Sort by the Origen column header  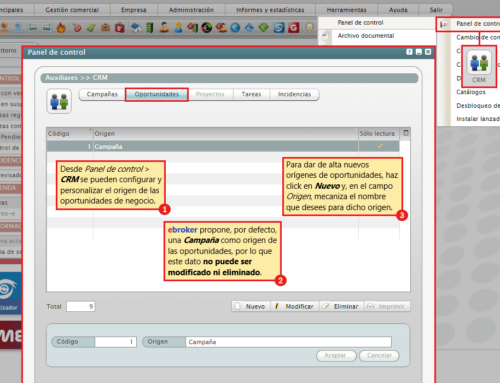click(x=226, y=134)
